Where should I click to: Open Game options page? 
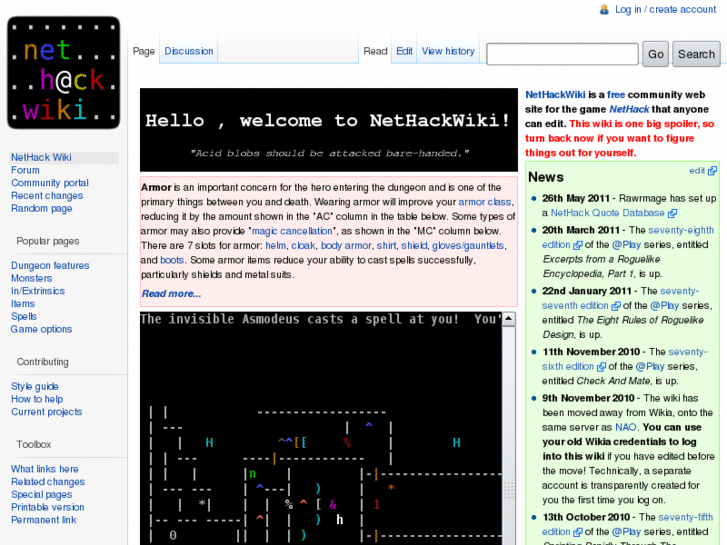click(41, 329)
